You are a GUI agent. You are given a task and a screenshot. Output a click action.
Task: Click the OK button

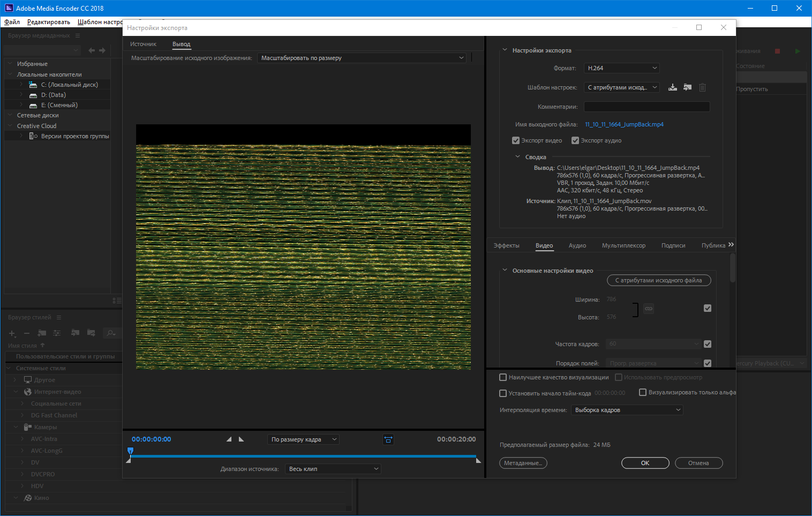[645, 463]
